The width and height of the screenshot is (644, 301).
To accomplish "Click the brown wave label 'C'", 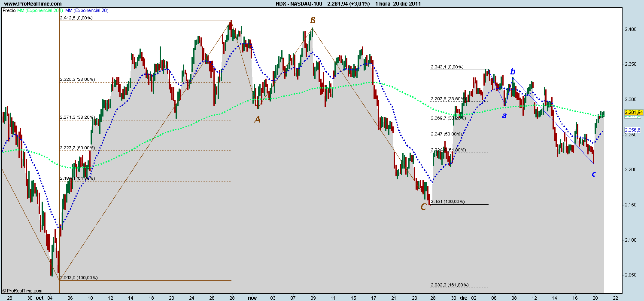I will [423, 207].
